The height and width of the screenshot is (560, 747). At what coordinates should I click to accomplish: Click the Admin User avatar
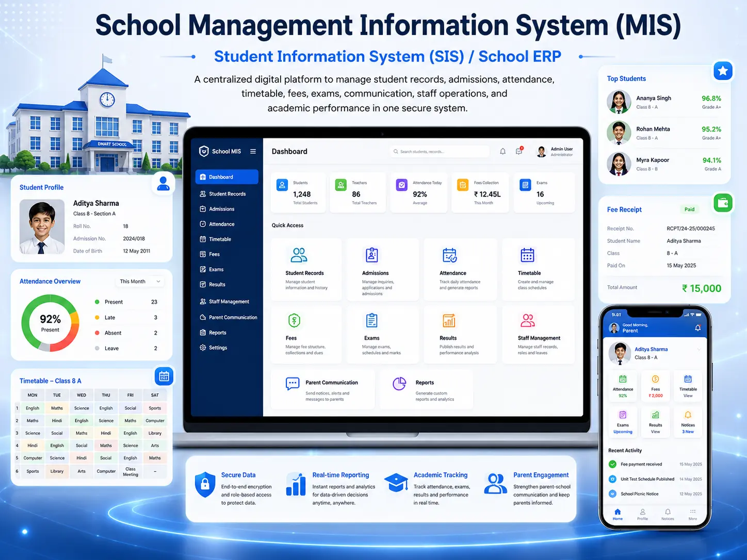coord(542,152)
